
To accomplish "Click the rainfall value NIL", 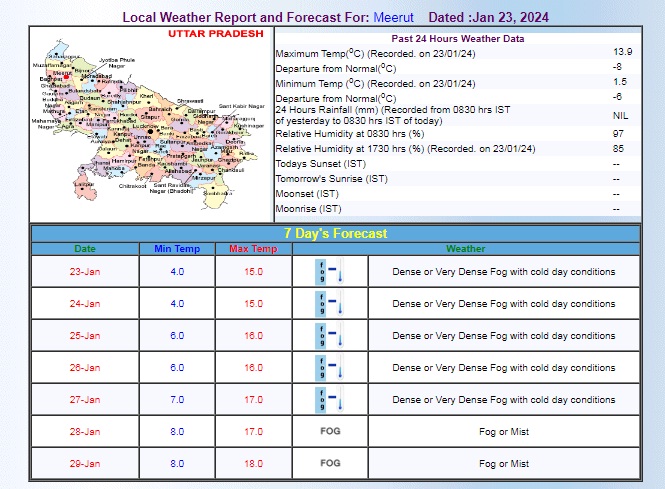I will pos(620,116).
